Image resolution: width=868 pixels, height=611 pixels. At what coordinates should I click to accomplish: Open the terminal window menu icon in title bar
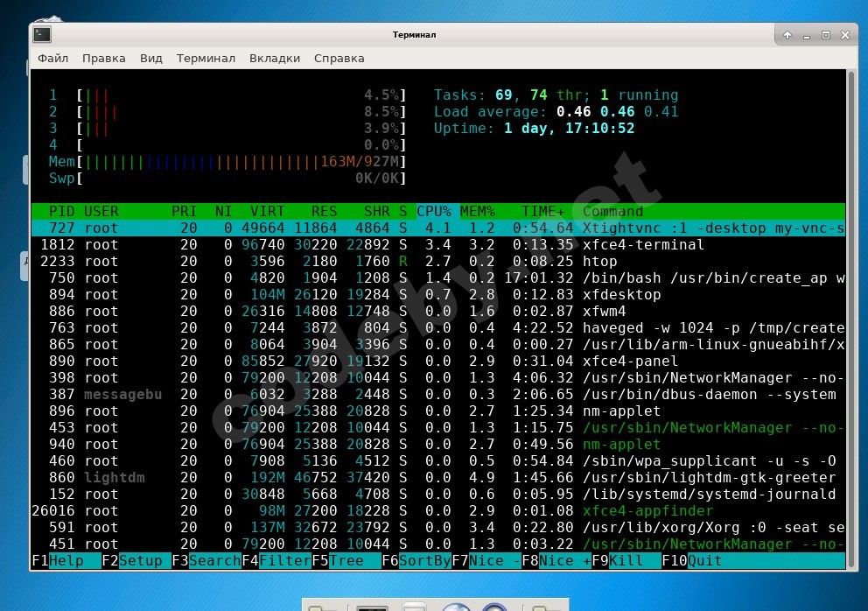(x=42, y=35)
